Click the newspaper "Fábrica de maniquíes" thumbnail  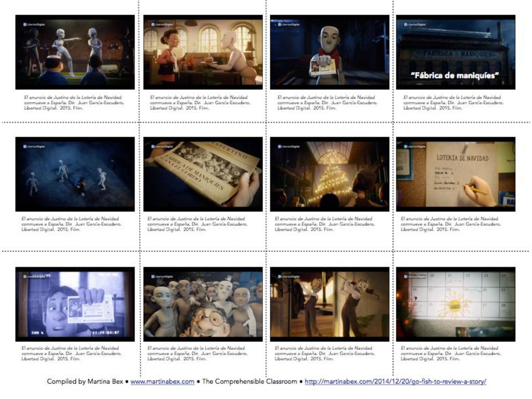(203, 175)
